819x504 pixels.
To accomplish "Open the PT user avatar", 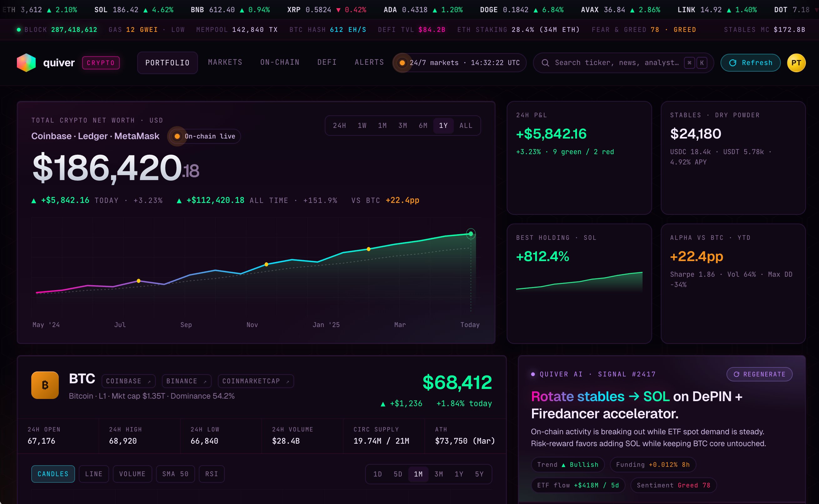I will click(x=796, y=63).
